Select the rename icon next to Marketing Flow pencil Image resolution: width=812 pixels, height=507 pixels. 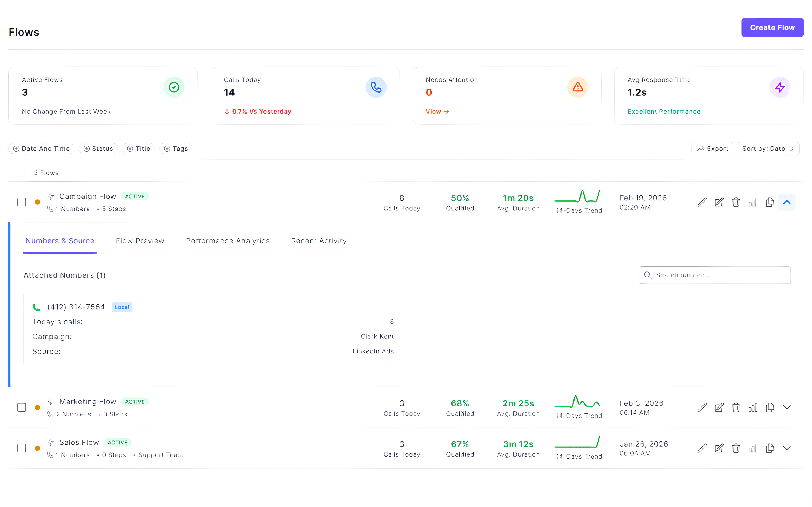[719, 408]
